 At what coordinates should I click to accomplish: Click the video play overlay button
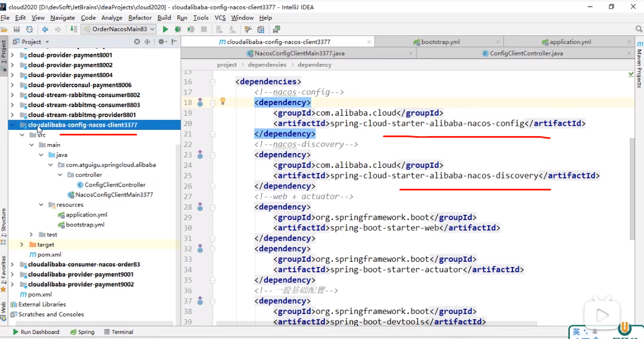[602, 315]
